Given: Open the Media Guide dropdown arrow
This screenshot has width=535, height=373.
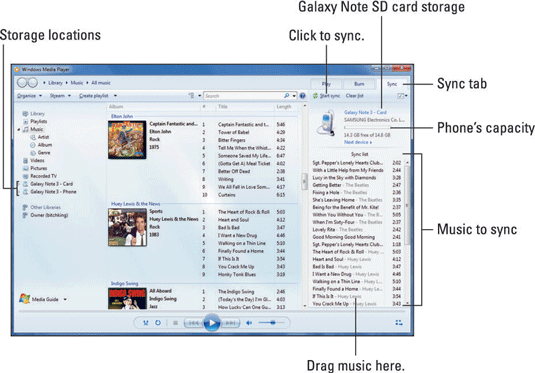Looking at the screenshot, I should [65, 299].
